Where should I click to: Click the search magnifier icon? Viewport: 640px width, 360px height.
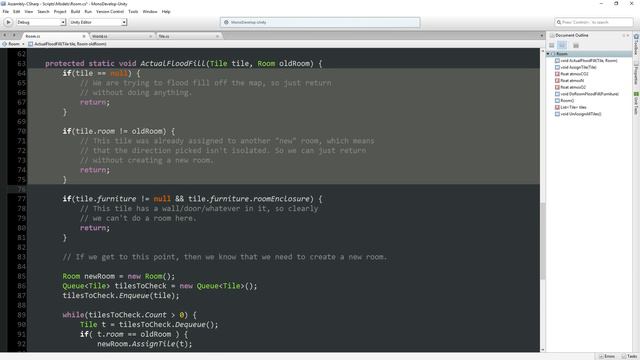(x=559, y=22)
